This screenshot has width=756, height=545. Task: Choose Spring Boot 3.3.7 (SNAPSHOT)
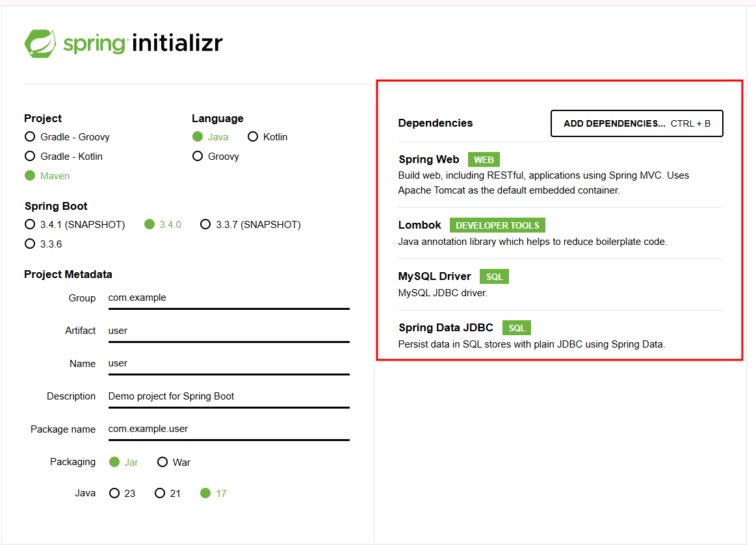(251, 225)
